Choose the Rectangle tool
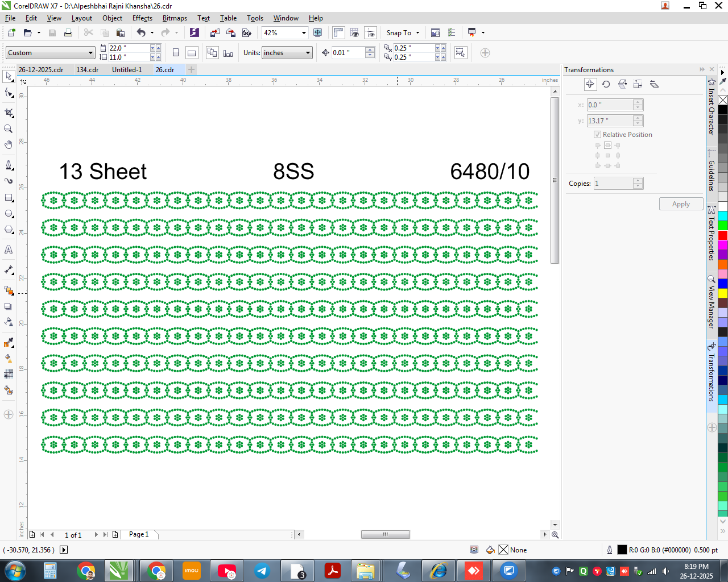The width and height of the screenshot is (728, 582). (9, 198)
